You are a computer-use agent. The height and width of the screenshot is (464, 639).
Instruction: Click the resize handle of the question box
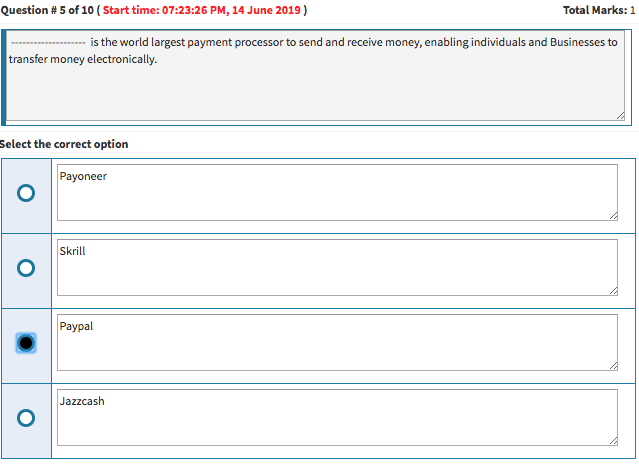pyautogui.click(x=620, y=117)
